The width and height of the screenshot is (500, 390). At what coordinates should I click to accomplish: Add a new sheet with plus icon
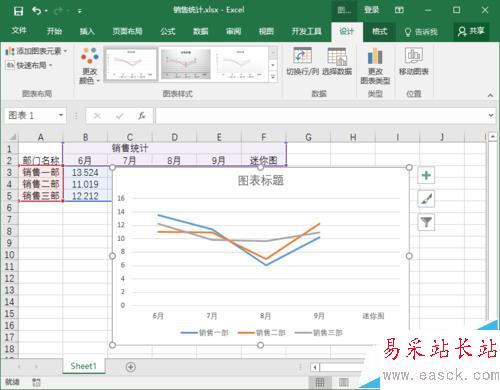pos(131,367)
